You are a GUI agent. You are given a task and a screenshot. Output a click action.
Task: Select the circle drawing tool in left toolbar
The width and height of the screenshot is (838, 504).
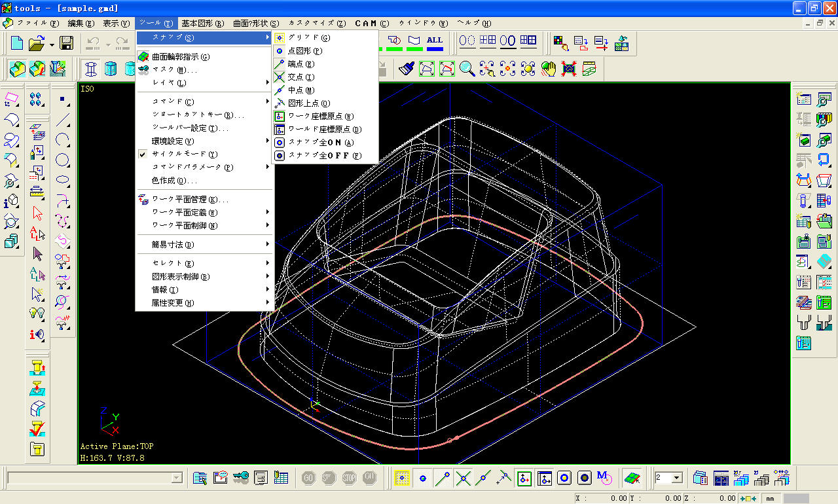[63, 160]
